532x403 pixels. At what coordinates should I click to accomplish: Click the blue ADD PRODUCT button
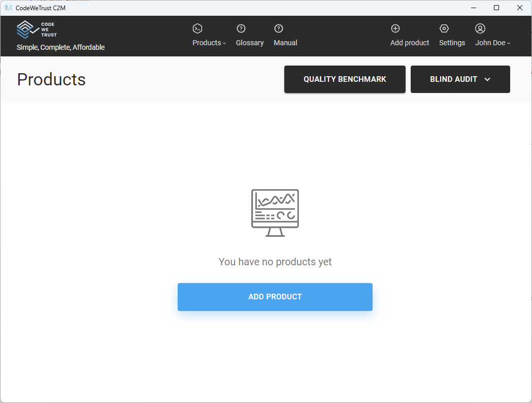click(x=275, y=297)
